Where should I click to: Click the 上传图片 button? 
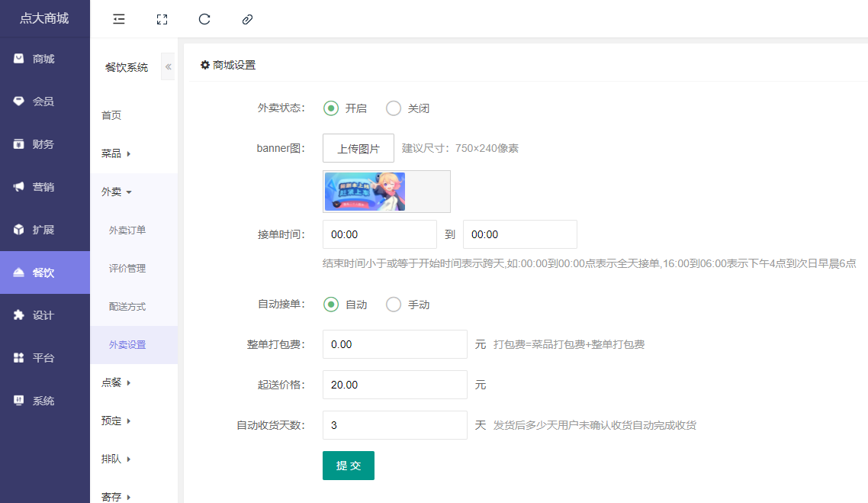pyautogui.click(x=358, y=148)
